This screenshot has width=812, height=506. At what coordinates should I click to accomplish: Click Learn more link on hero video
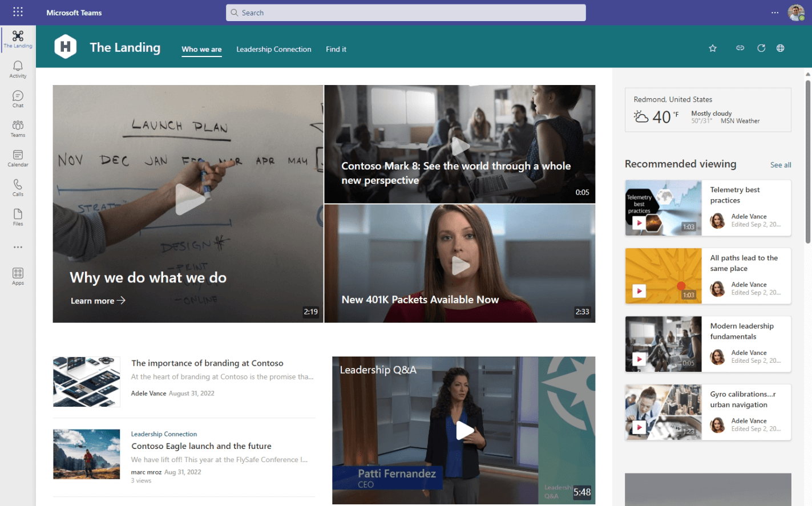click(x=98, y=301)
